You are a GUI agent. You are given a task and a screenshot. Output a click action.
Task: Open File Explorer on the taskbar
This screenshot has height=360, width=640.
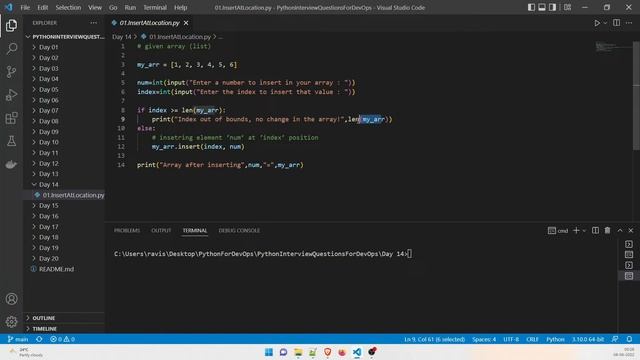click(x=298, y=352)
